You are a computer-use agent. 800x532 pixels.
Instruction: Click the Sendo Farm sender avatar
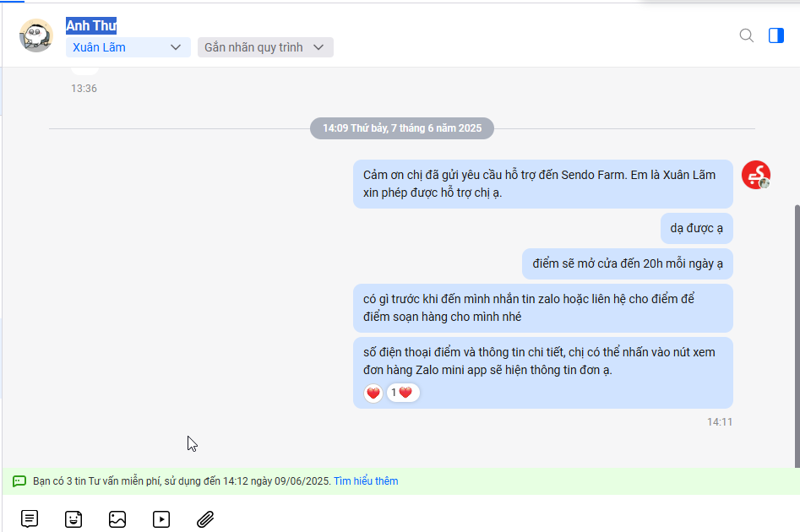pyautogui.click(x=756, y=175)
